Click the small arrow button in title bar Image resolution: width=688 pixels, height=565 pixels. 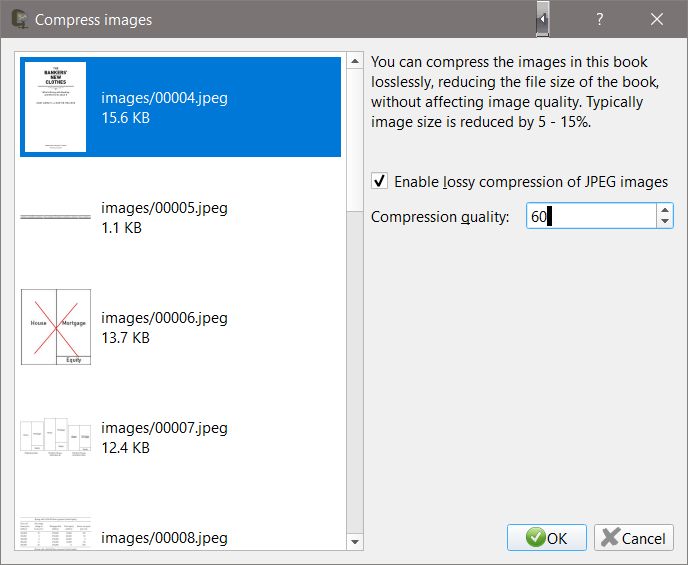point(543,19)
